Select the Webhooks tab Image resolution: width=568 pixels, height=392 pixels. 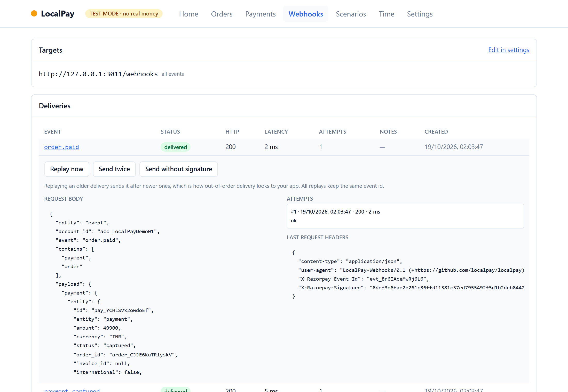[306, 14]
